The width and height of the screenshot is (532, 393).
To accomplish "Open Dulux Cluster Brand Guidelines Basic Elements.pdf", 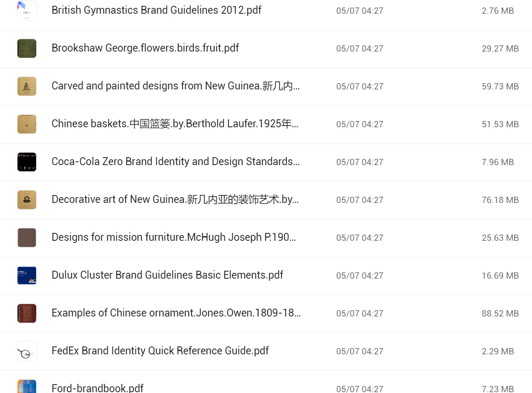I will pos(167,275).
